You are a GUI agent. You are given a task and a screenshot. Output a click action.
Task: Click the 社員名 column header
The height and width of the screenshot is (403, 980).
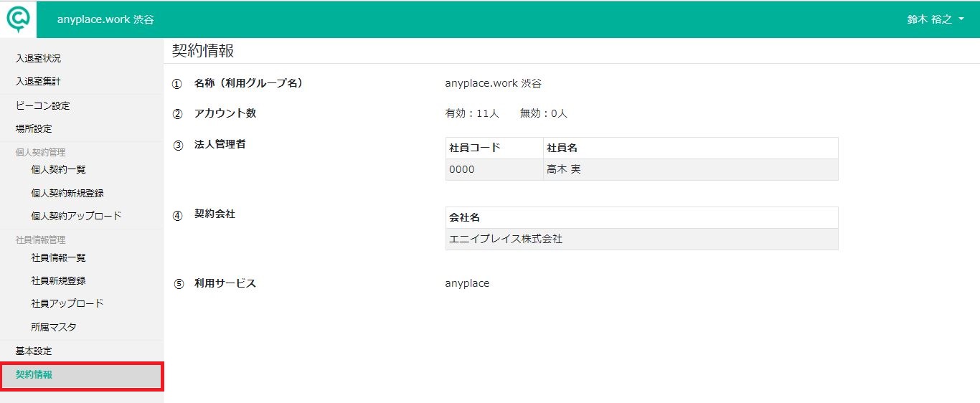pos(691,148)
